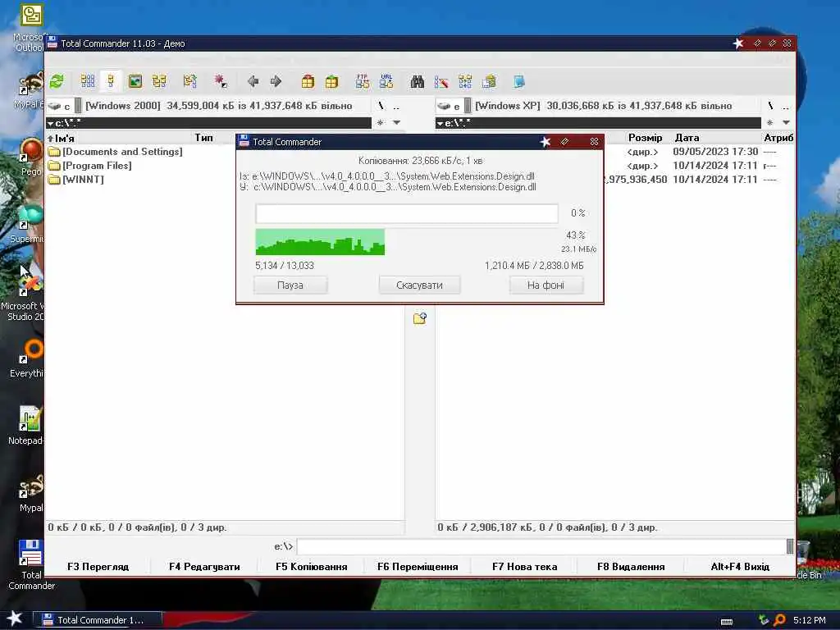This screenshot has width=840, height=630.
Task: Go forward with the right arrow icon
Action: coord(276,81)
